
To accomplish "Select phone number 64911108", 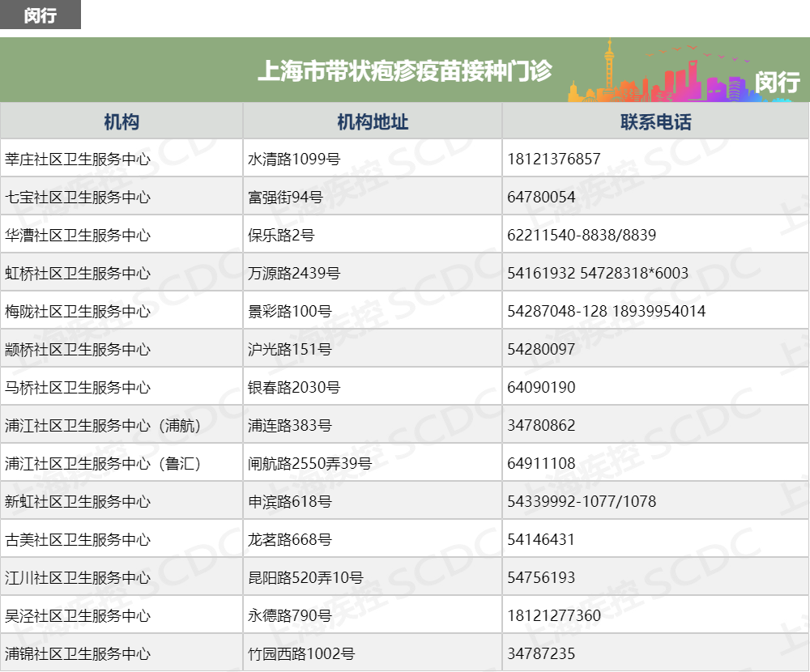I will coord(541,464).
